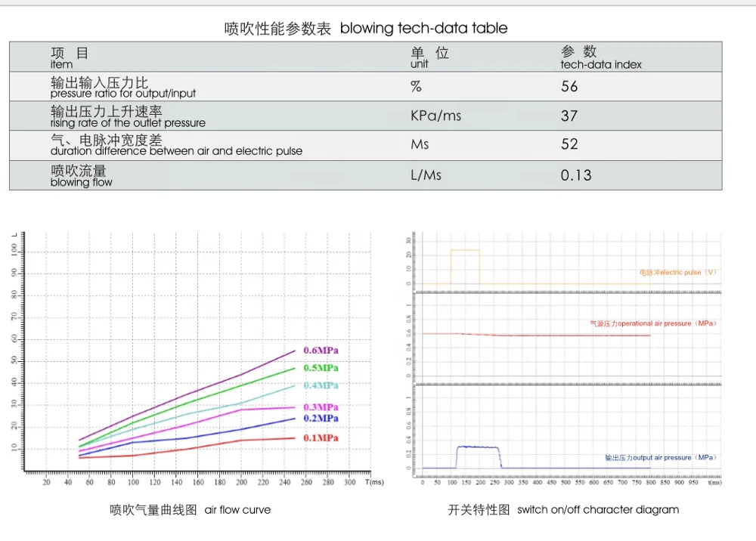Click the value '37' cell
This screenshot has width=756, height=541.
tap(569, 116)
